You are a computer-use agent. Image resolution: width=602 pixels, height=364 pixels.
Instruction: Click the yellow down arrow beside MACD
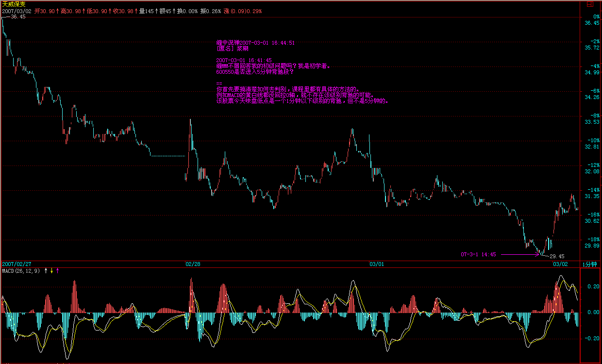(51, 270)
